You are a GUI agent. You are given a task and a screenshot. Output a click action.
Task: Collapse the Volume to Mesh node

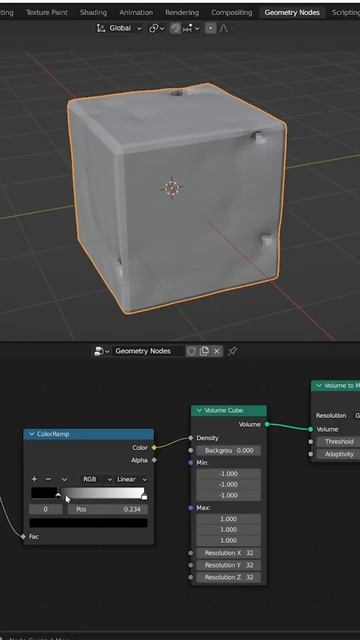point(319,386)
